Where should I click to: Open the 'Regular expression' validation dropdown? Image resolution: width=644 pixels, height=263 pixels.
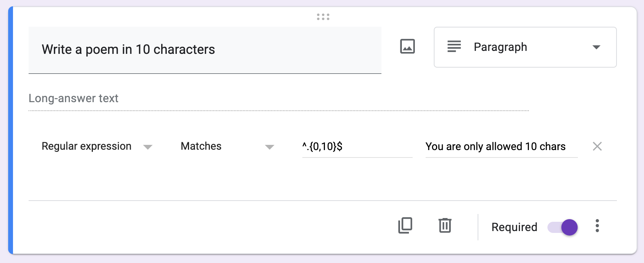pos(87,146)
